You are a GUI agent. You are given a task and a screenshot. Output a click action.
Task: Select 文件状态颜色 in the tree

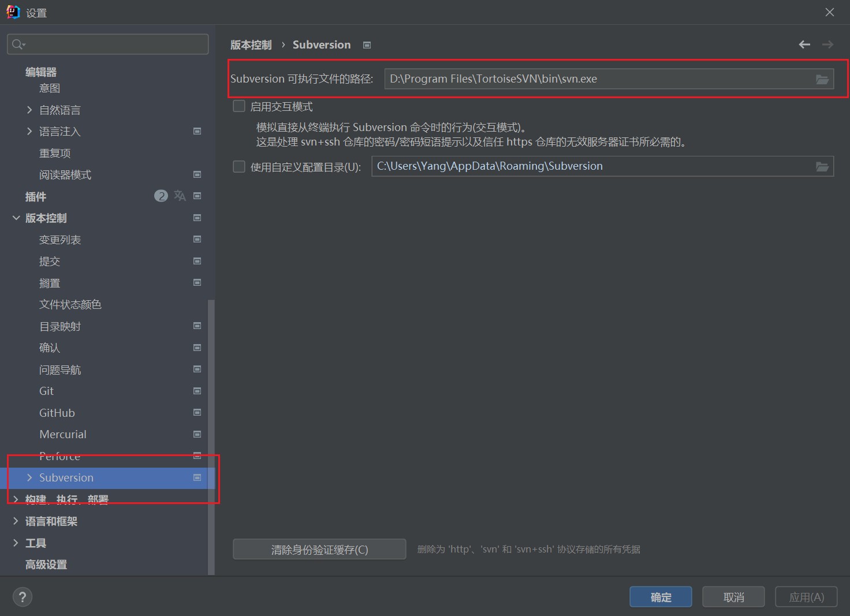tap(70, 304)
